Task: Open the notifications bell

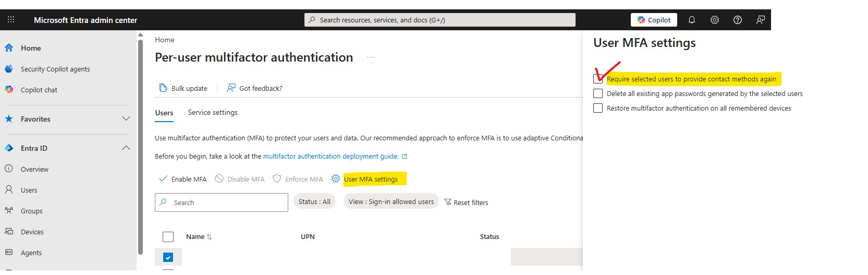Action: (x=692, y=20)
